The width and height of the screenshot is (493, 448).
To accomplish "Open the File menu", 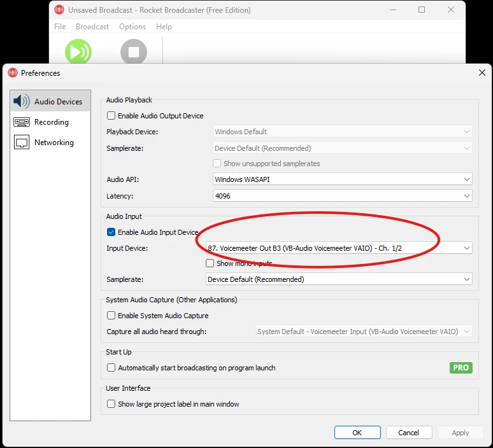I will coord(60,26).
